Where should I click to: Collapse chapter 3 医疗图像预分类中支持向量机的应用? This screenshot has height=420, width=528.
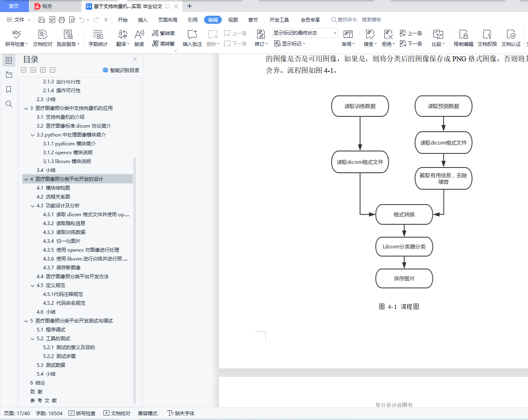26,108
